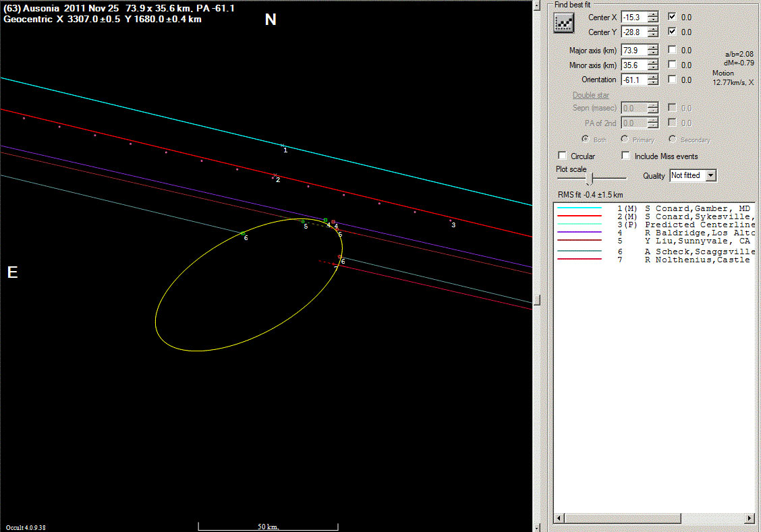Click the observer list right scroll arrow
Image resolution: width=761 pixels, height=532 pixels.
pos(750,519)
